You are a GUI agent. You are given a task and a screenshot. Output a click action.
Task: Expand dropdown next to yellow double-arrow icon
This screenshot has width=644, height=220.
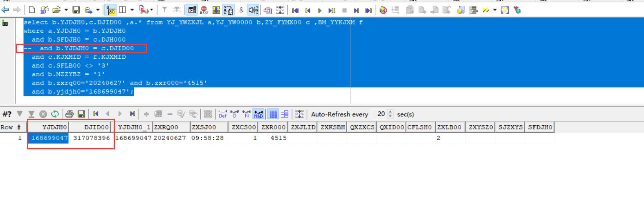pyautogui.click(x=495, y=10)
